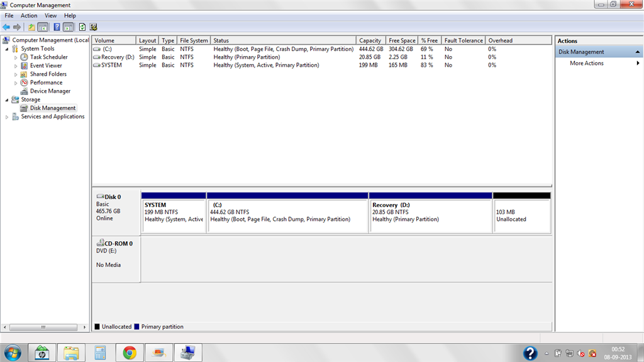Sort by Free Space column header
The image size is (644, 362).
click(402, 40)
